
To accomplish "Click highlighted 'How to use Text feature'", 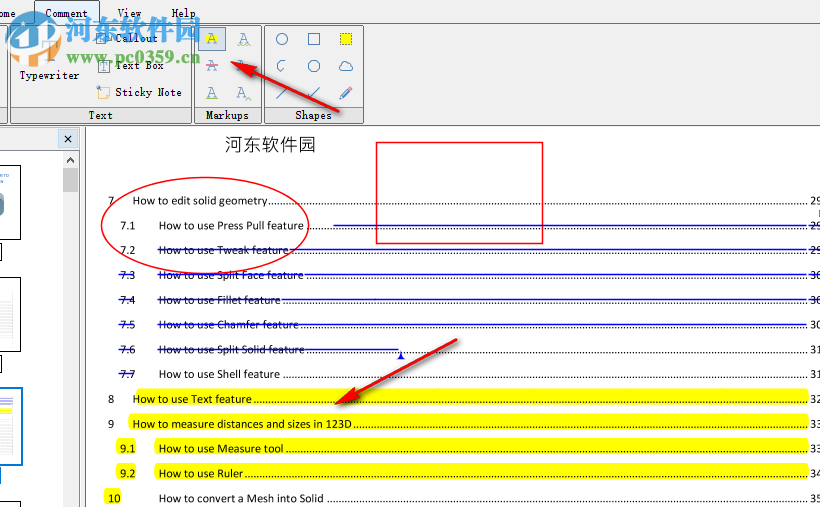I will (192, 399).
